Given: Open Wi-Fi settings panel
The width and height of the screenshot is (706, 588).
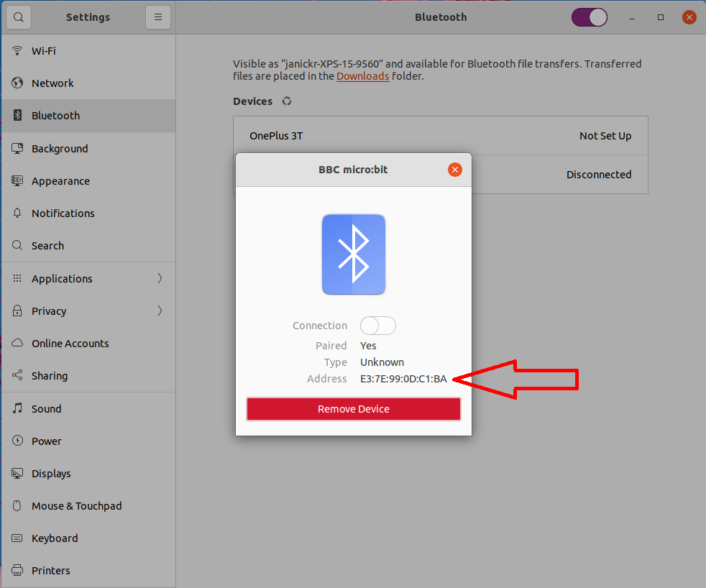Looking at the screenshot, I should (x=88, y=51).
